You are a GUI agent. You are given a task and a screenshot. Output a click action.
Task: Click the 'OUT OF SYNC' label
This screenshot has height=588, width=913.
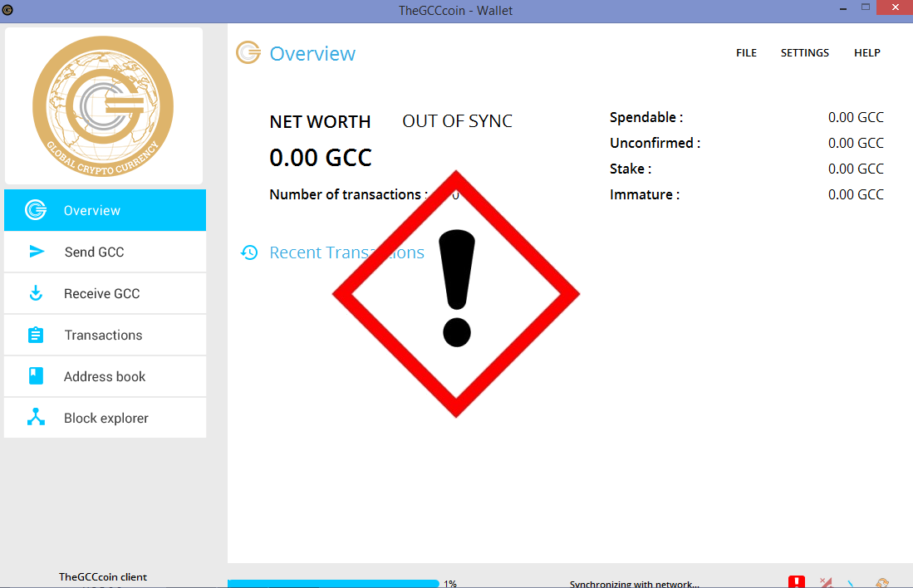457,121
